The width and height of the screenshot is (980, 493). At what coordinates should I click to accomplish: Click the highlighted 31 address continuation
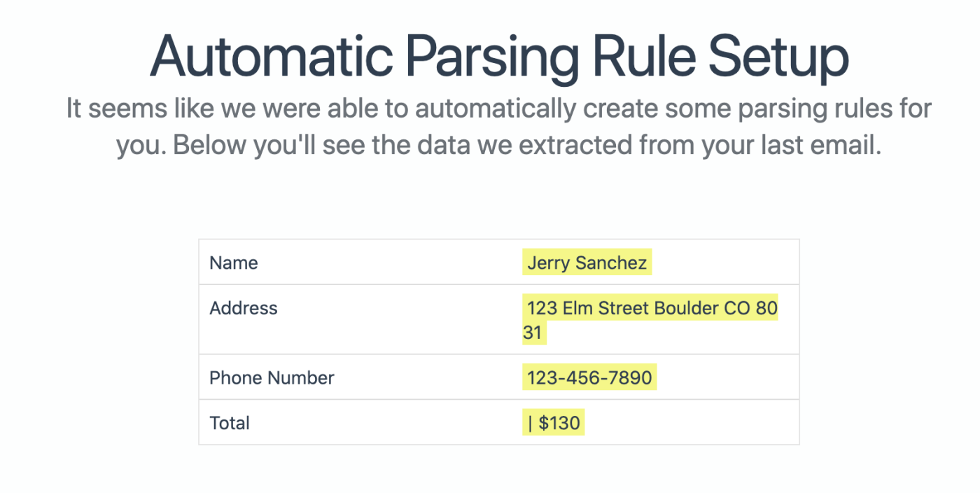[533, 333]
